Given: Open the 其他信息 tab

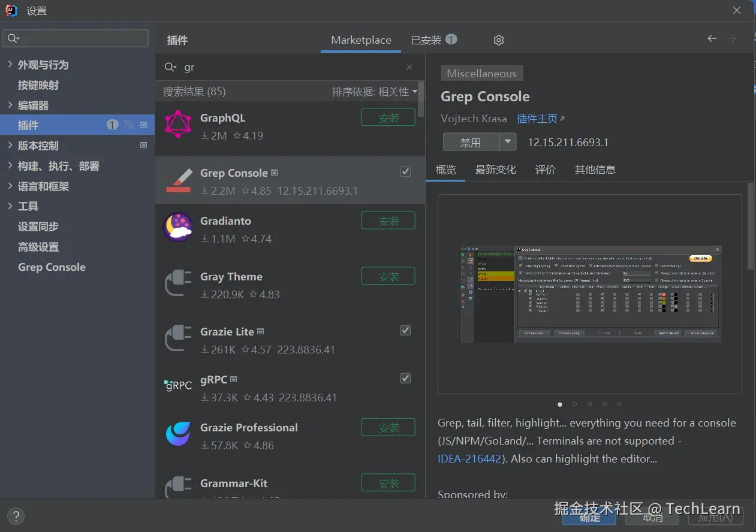Looking at the screenshot, I should (595, 170).
